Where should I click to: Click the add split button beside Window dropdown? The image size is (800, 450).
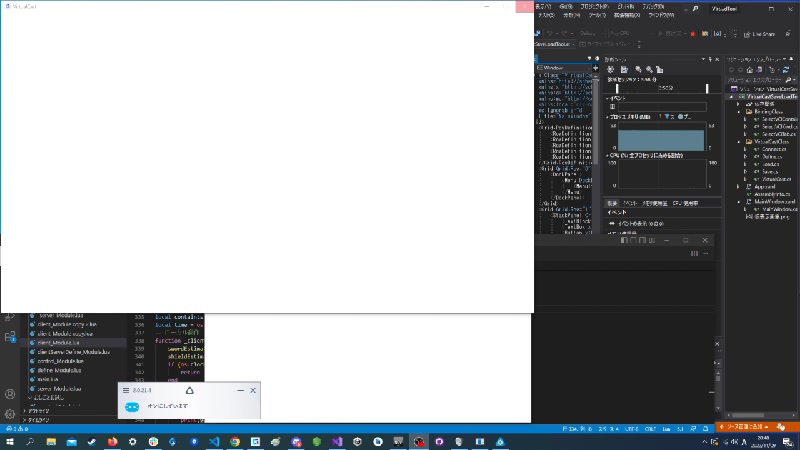point(595,68)
